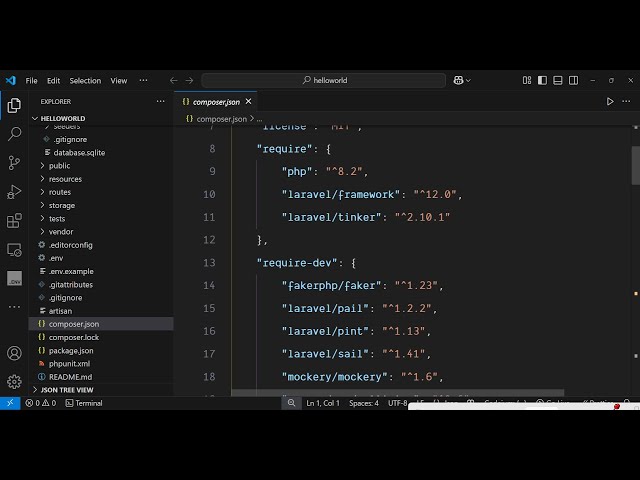640x480 pixels.
Task: Open the Source Control view icon
Action: point(14,163)
